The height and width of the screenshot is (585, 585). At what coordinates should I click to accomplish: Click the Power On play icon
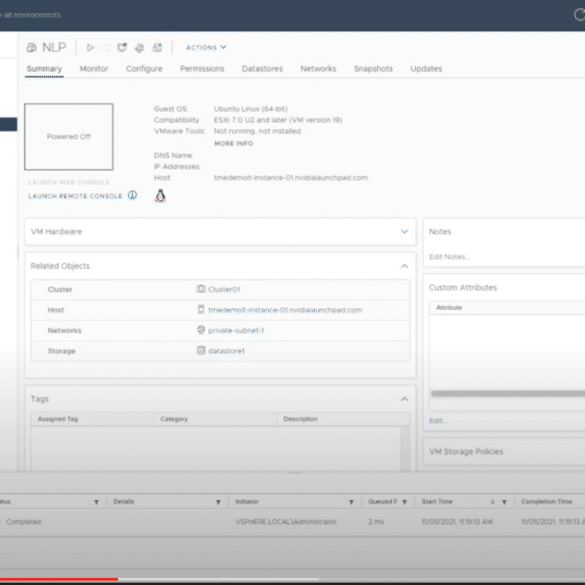[90, 47]
